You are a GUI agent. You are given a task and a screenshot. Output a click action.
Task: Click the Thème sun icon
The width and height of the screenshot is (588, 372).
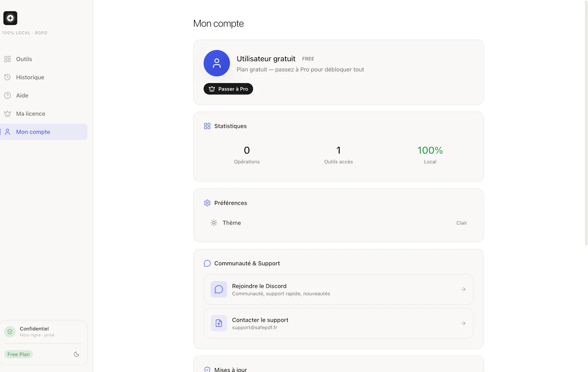coord(214,223)
